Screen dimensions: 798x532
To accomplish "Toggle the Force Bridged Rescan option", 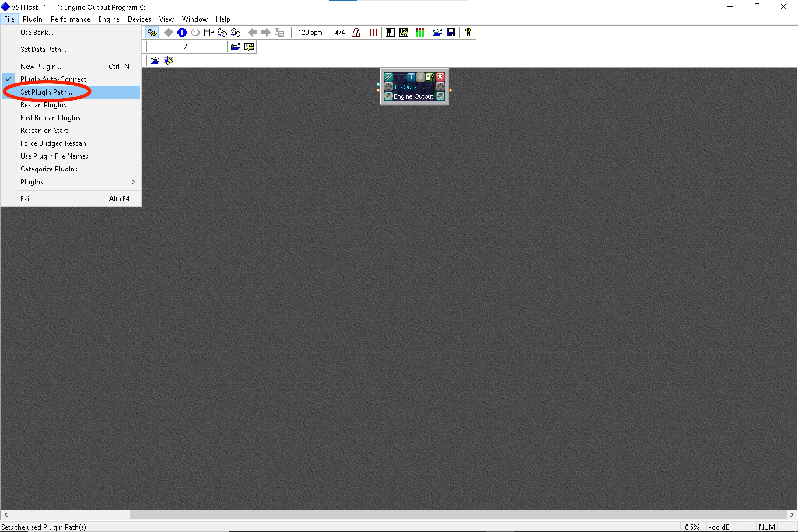I will tap(71, 143).
